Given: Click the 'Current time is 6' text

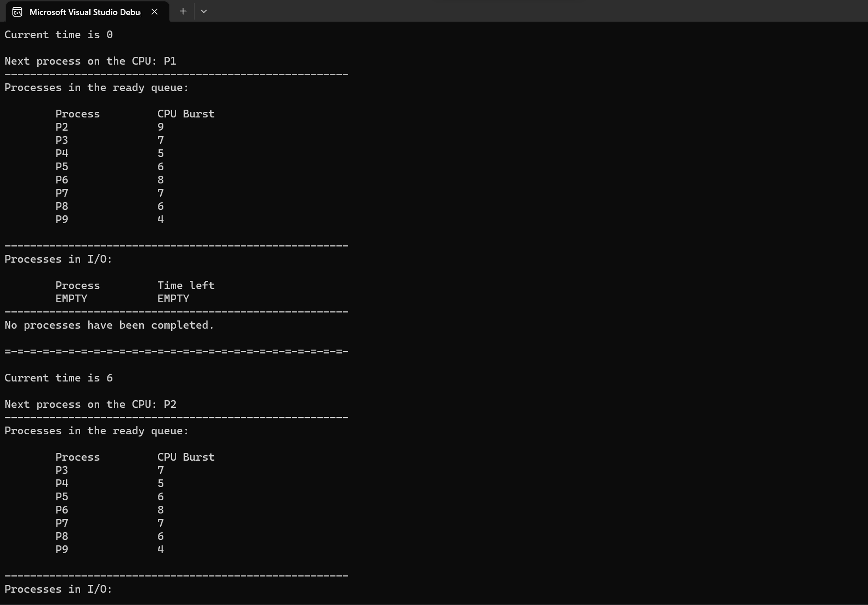Looking at the screenshot, I should point(58,377).
